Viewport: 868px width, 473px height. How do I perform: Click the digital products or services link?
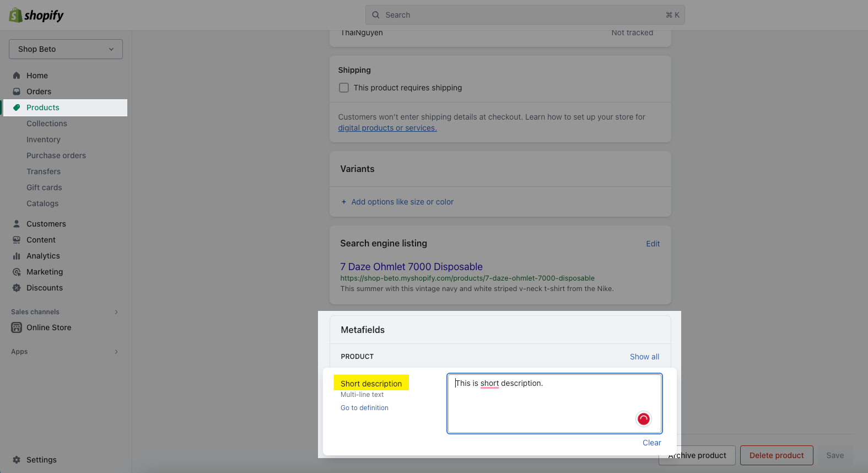pyautogui.click(x=387, y=128)
